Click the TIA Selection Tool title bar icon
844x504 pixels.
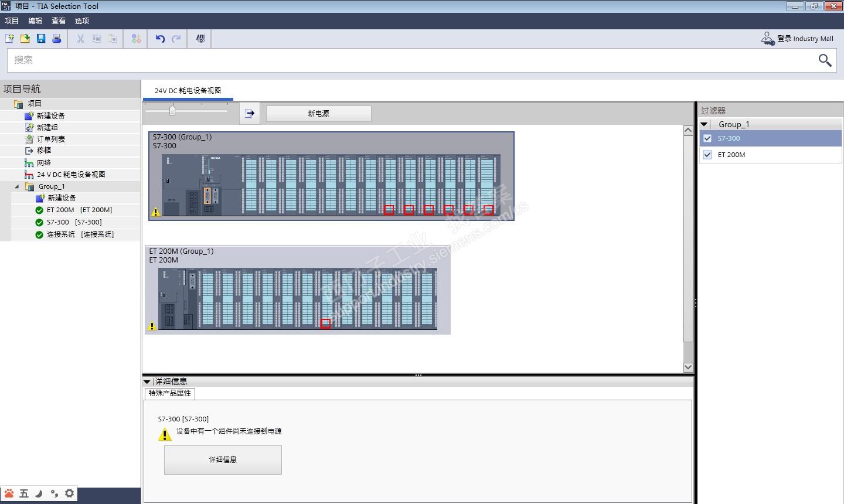6,6
